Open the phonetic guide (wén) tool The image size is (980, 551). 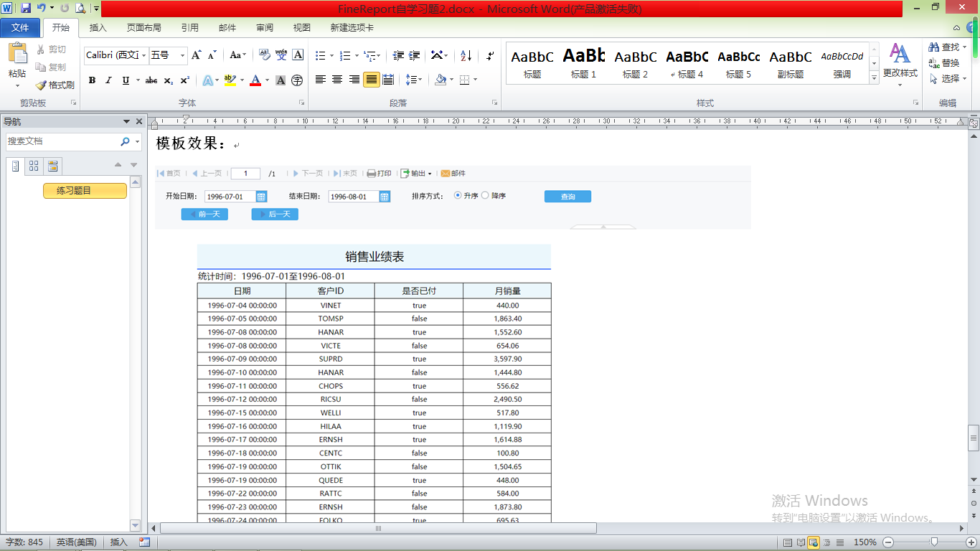click(281, 55)
